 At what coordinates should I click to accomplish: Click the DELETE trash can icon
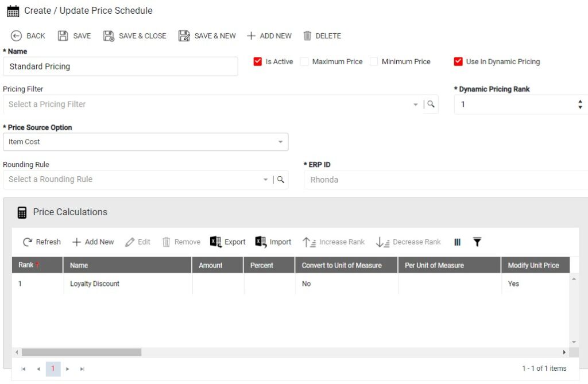[x=307, y=36]
